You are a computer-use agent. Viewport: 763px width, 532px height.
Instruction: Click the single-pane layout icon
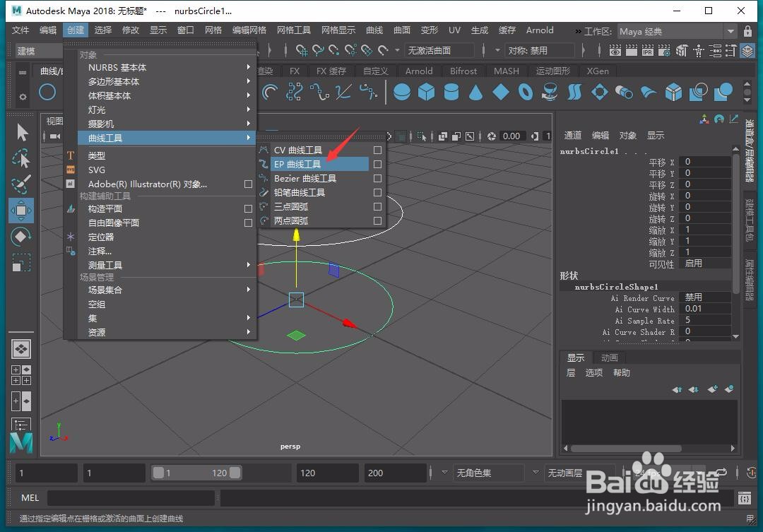click(x=21, y=348)
